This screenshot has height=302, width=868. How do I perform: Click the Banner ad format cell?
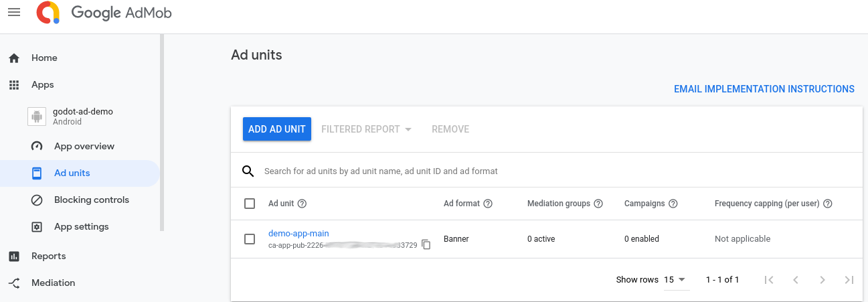pos(456,239)
